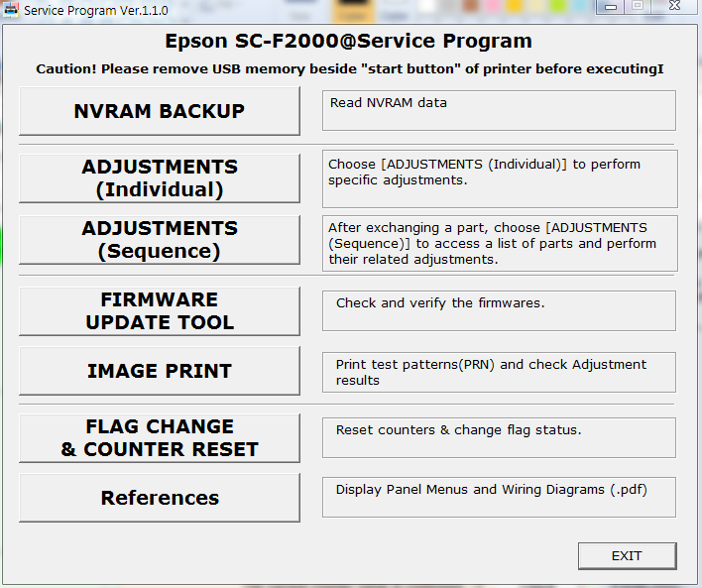Click the maximize window button

click(638, 7)
